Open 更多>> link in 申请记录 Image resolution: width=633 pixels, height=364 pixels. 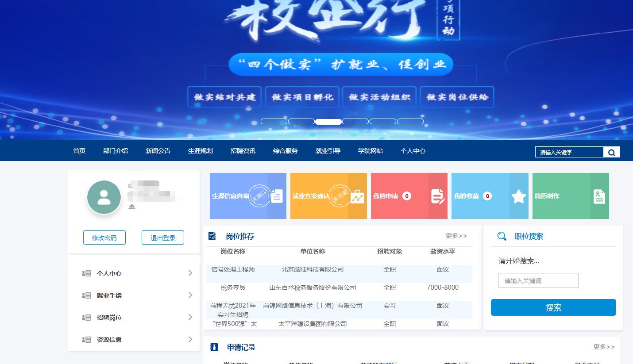point(604,347)
